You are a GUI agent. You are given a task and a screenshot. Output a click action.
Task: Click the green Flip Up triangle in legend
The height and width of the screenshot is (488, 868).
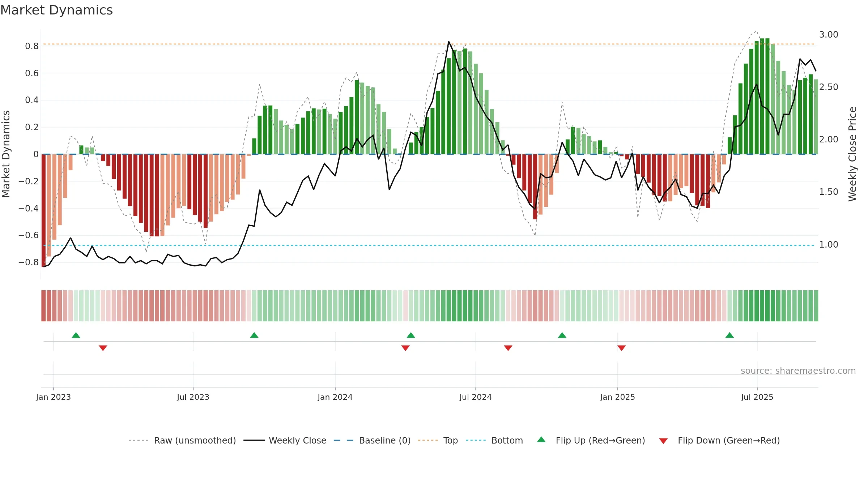click(541, 440)
